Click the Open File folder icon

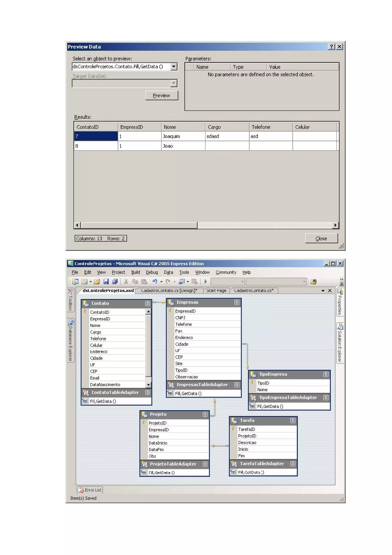pyautogui.click(x=97, y=281)
